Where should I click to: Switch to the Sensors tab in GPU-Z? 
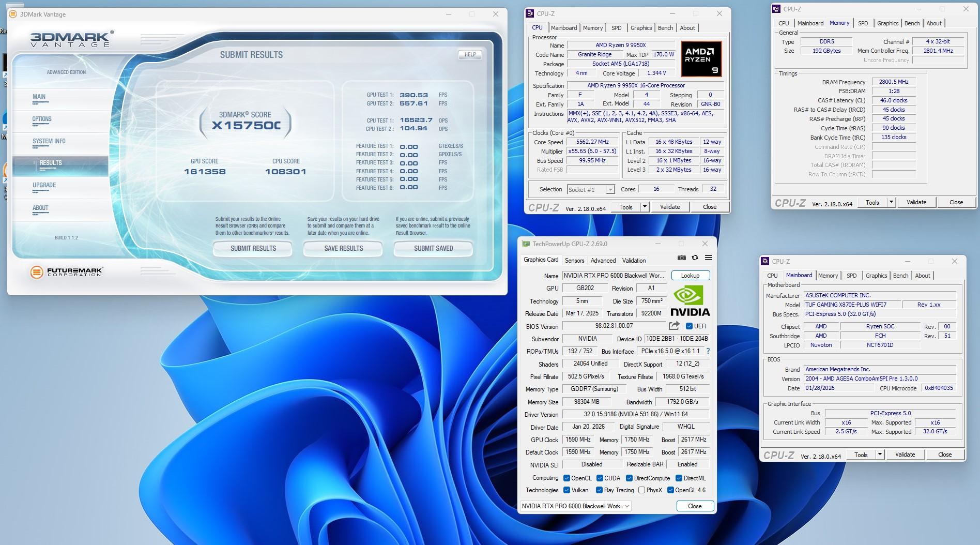[x=574, y=261]
